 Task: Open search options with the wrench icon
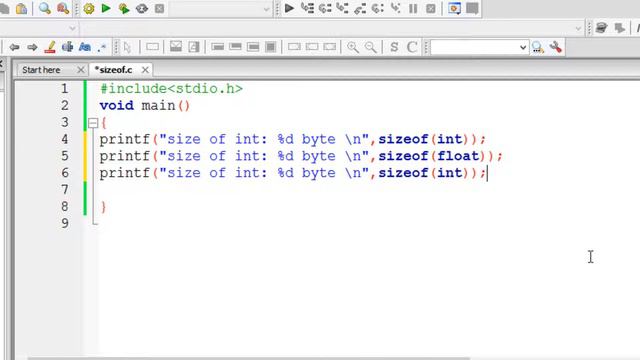tap(556, 47)
